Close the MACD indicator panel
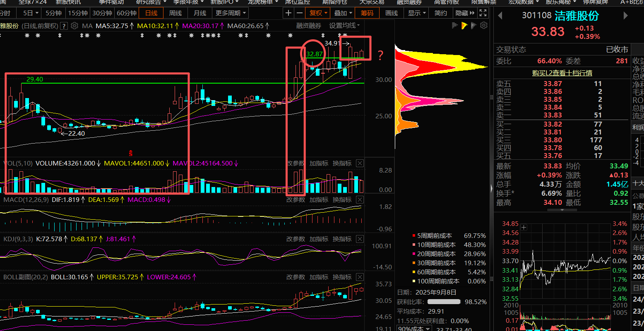Screen dimensions: 644x331 (x=360, y=199)
